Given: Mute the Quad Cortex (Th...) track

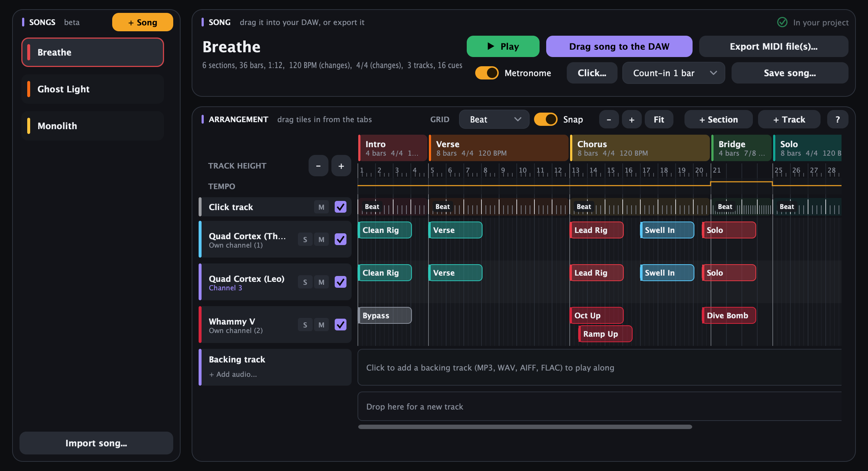Looking at the screenshot, I should pyautogui.click(x=321, y=239).
